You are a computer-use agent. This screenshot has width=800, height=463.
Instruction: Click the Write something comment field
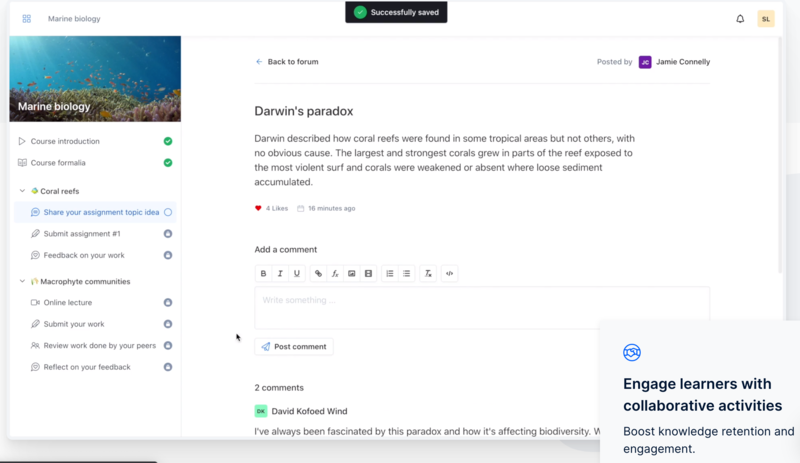[x=481, y=306]
